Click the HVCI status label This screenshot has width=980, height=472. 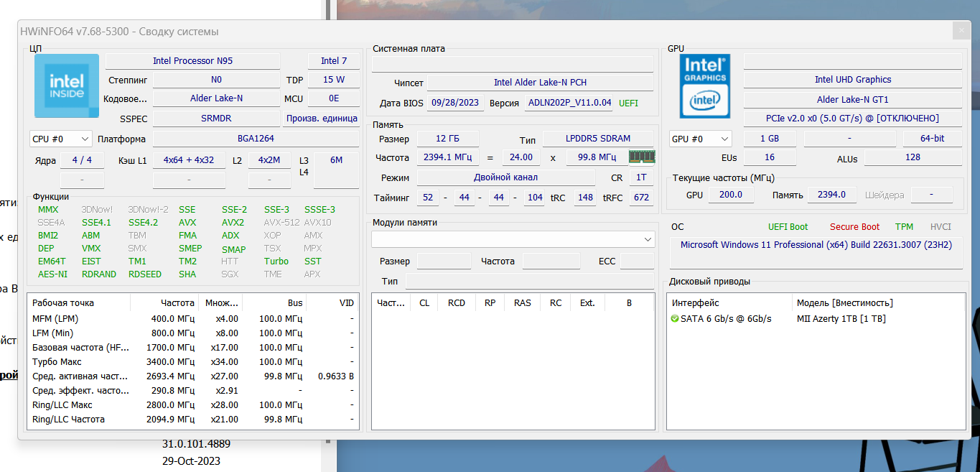pyautogui.click(x=941, y=227)
